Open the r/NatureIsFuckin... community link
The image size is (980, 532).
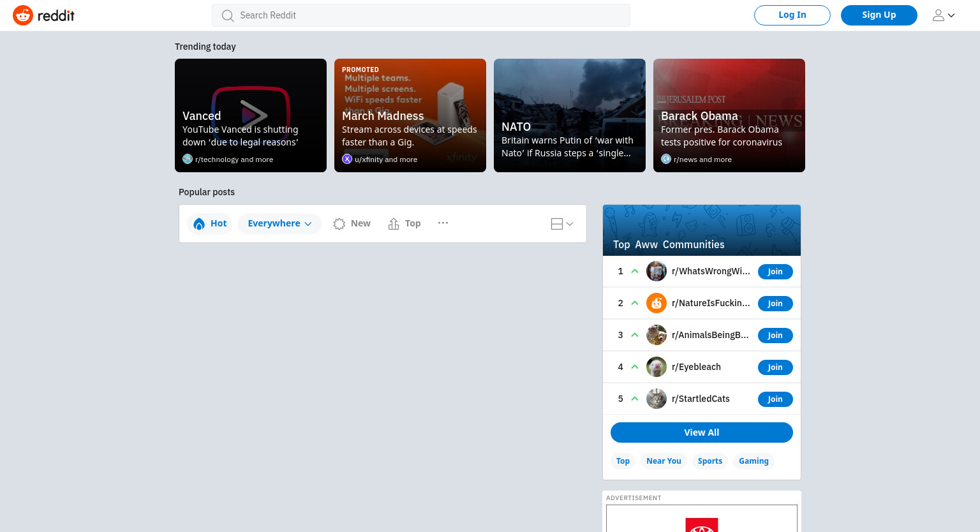tap(711, 303)
